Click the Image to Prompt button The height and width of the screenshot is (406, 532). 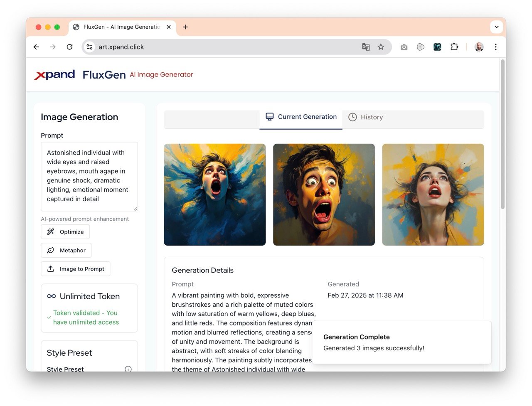tap(76, 269)
